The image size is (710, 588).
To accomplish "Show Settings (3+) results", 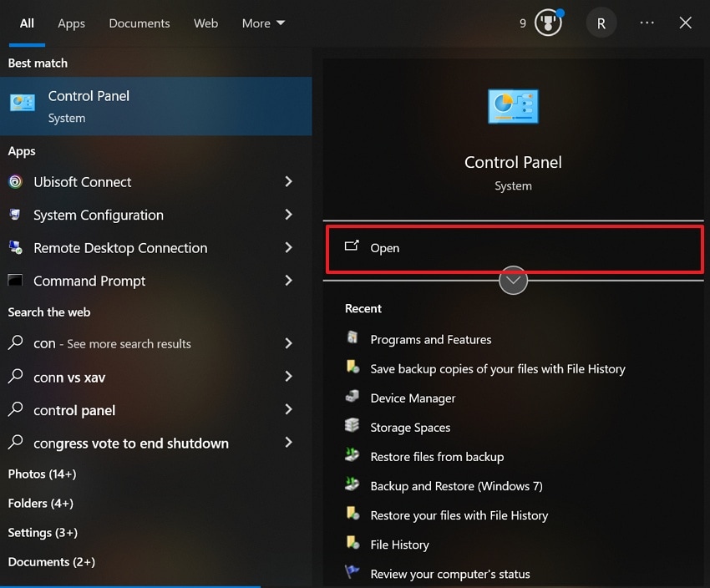I will (43, 533).
